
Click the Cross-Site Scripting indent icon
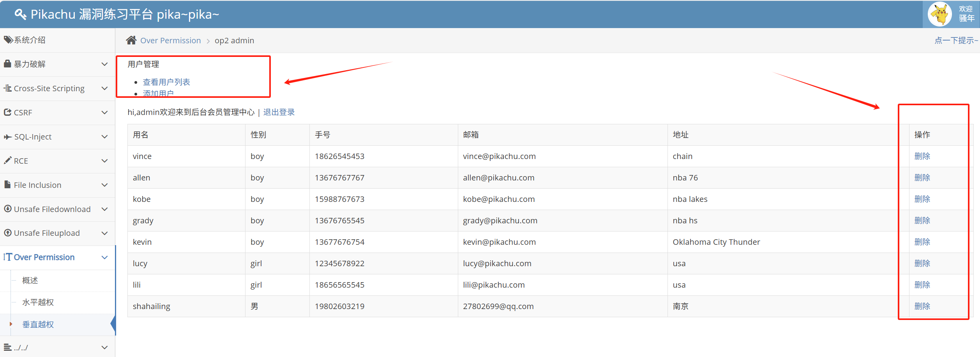(7, 88)
